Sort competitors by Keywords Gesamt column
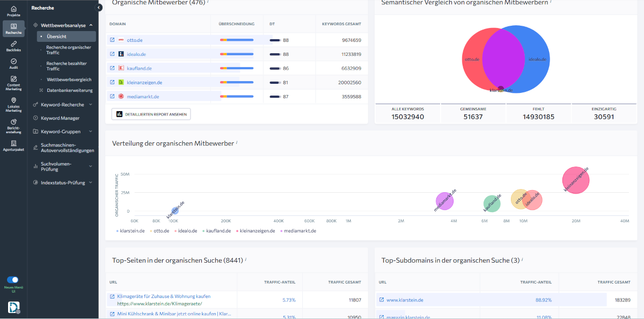This screenshot has width=644, height=319. pos(341,24)
